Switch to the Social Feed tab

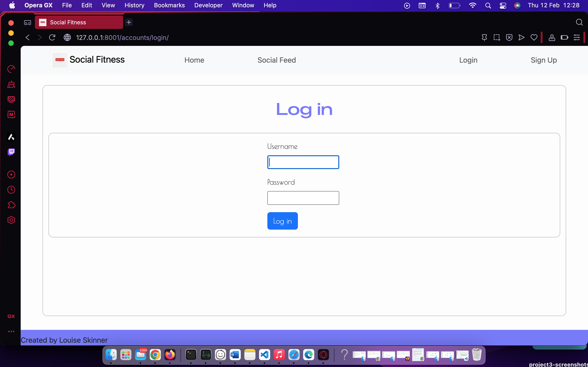pyautogui.click(x=277, y=60)
